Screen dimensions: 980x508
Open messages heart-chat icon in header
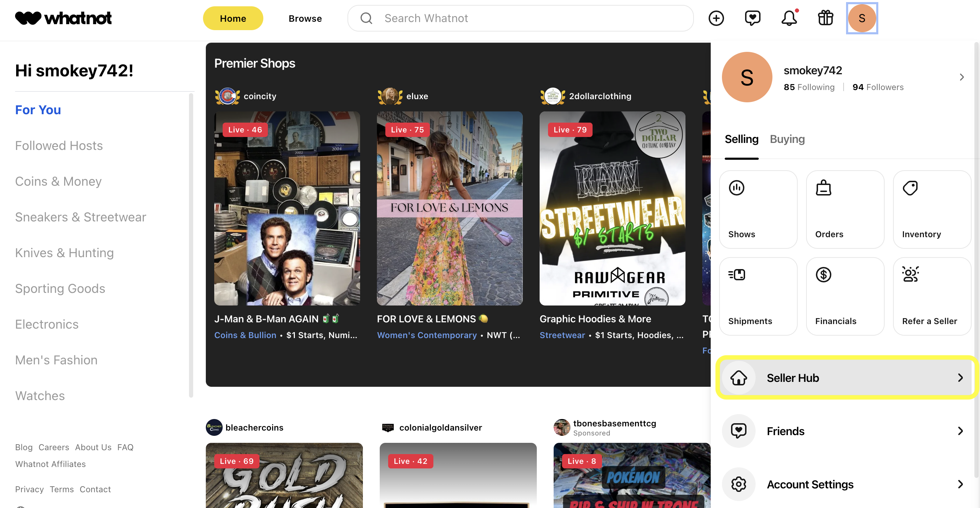coord(752,18)
